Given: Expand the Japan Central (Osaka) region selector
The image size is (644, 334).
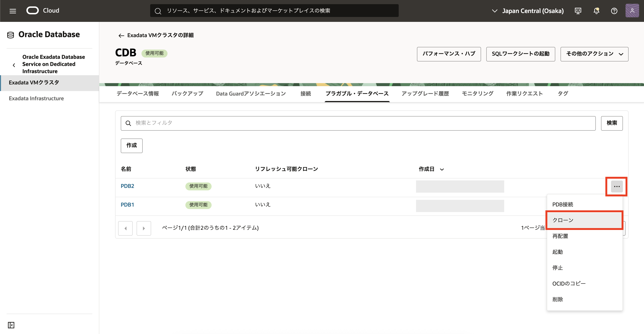Looking at the screenshot, I should (x=528, y=11).
